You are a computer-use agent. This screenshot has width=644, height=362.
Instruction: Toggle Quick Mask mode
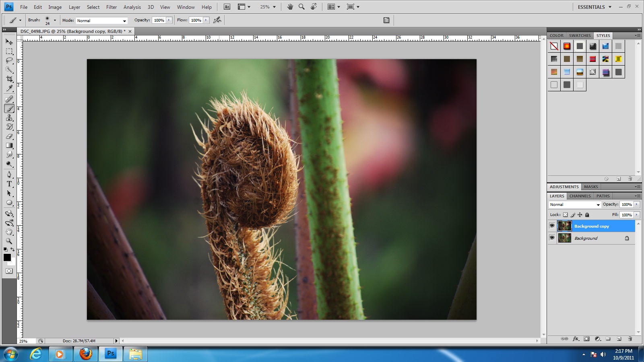point(9,271)
